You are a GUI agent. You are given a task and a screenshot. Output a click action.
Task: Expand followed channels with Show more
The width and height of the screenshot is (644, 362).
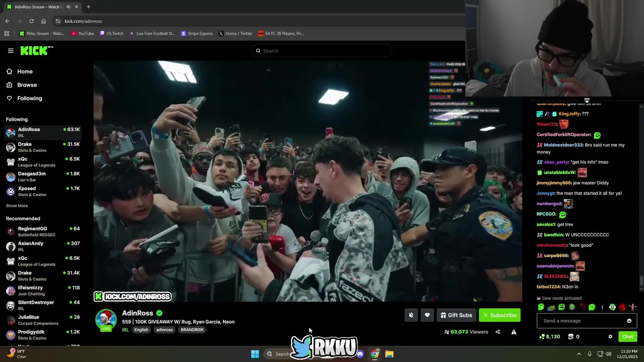17,206
